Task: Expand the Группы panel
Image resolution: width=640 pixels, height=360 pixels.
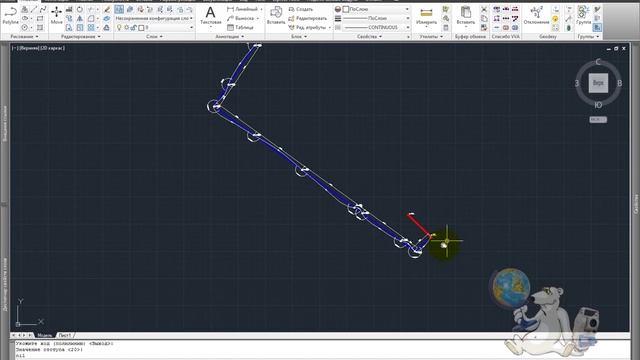Action: click(588, 37)
